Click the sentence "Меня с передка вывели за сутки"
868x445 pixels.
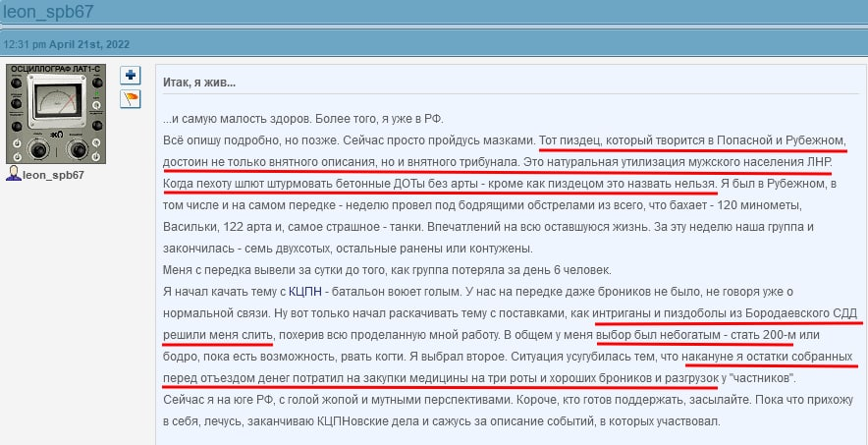pyautogui.click(x=387, y=271)
